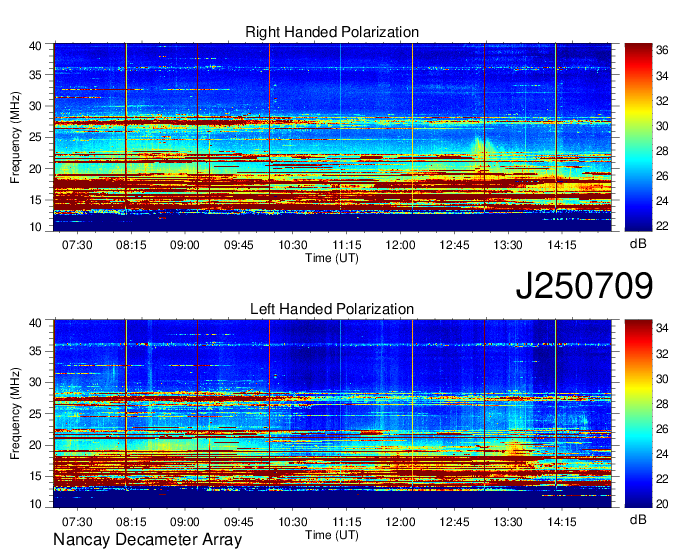Click the 10:30 time tick on bottom plot

tap(293, 522)
